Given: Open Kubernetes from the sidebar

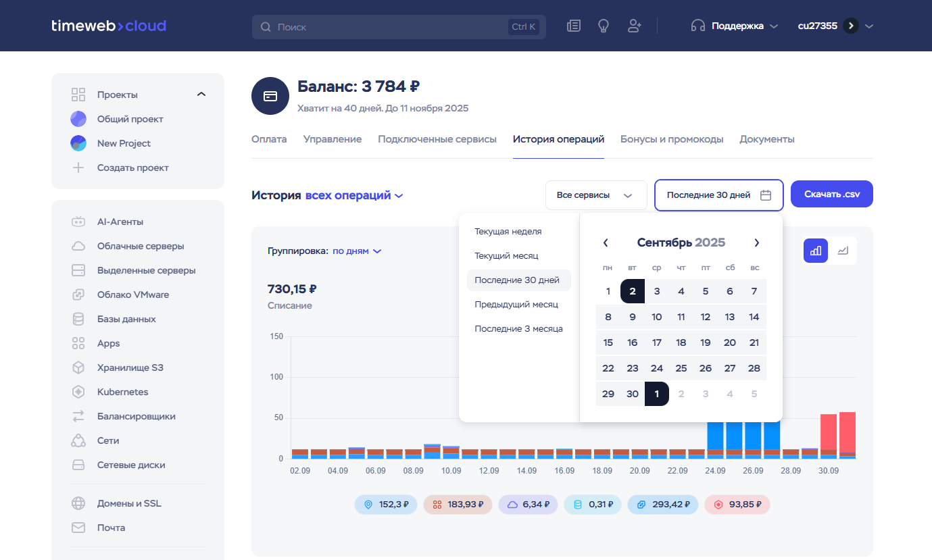Looking at the screenshot, I should (122, 392).
